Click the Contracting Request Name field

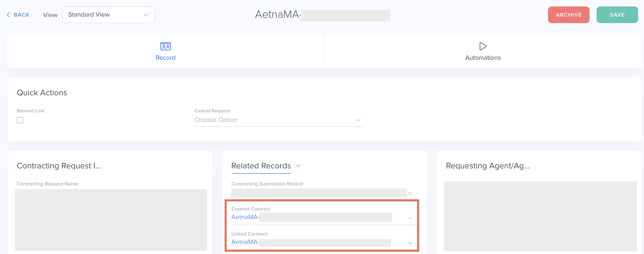click(x=111, y=220)
